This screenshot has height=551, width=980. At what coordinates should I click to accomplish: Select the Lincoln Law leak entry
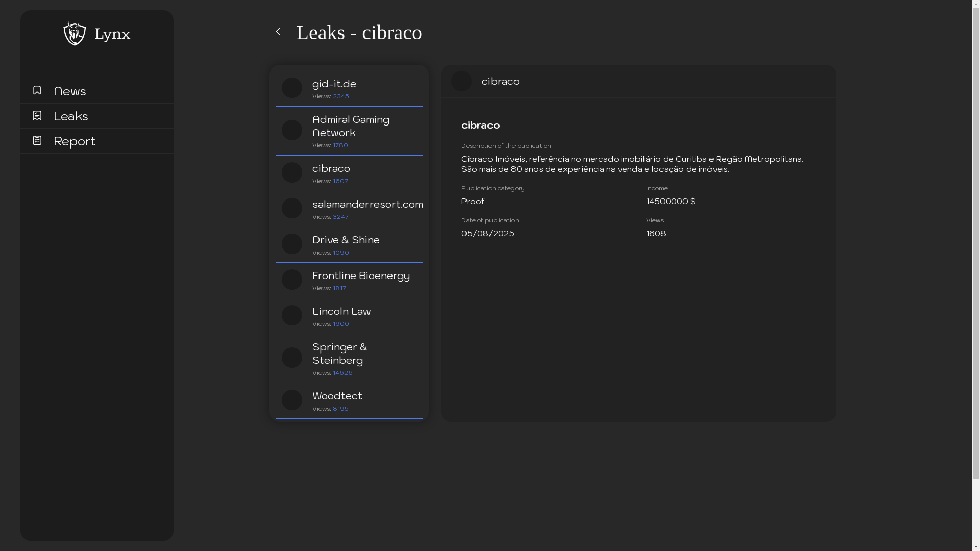point(341,312)
